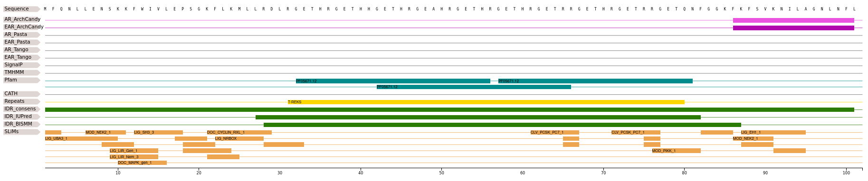
Task: Click the LIG_NRBOX motif bar
Action: (239, 139)
